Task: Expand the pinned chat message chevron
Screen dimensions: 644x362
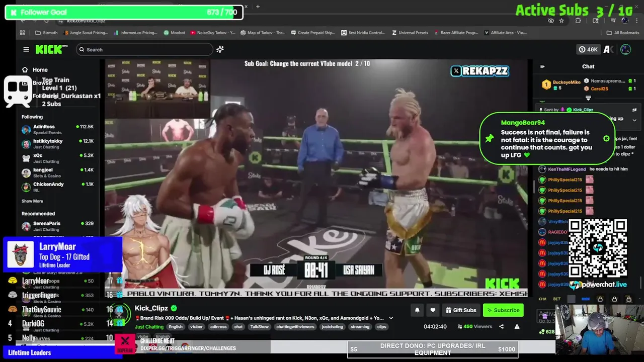Action: point(634,120)
